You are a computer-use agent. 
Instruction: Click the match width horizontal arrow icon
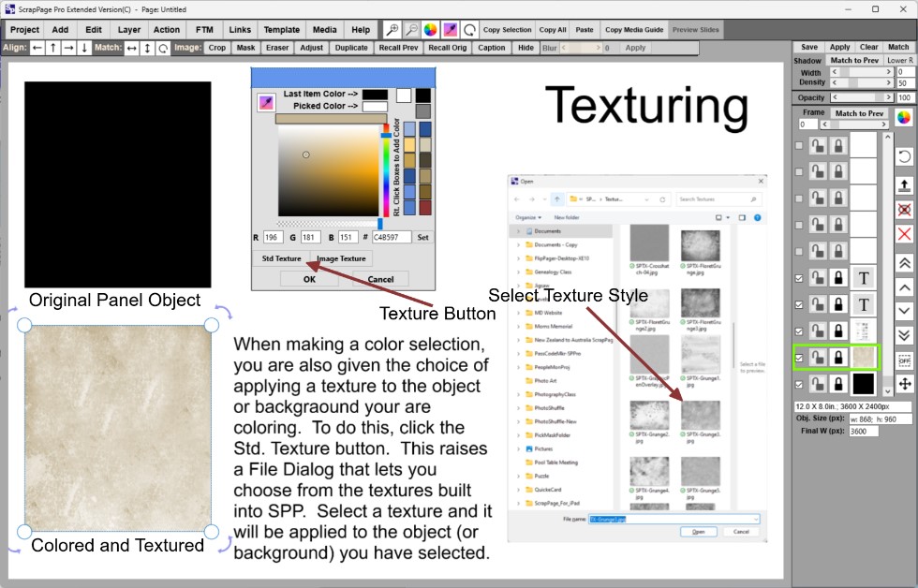(131, 48)
